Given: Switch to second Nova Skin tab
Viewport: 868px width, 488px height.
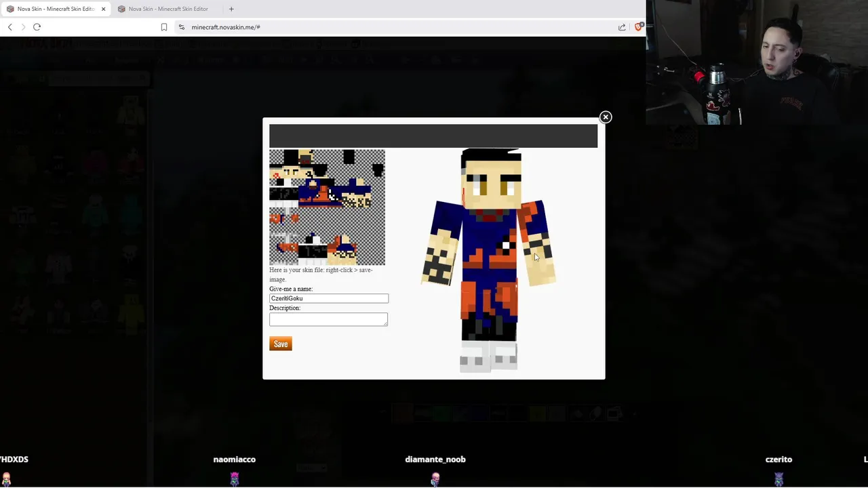Looking at the screenshot, I should (x=167, y=9).
